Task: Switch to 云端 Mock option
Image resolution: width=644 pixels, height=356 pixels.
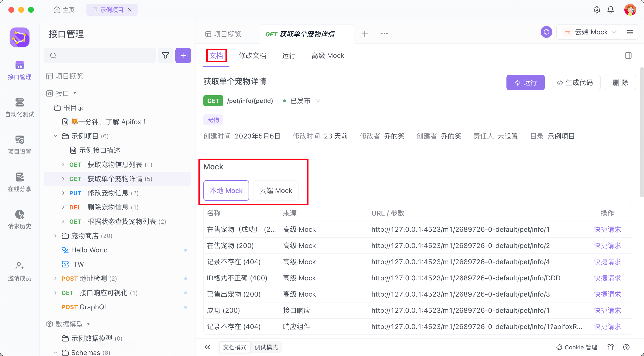Action: pyautogui.click(x=276, y=191)
